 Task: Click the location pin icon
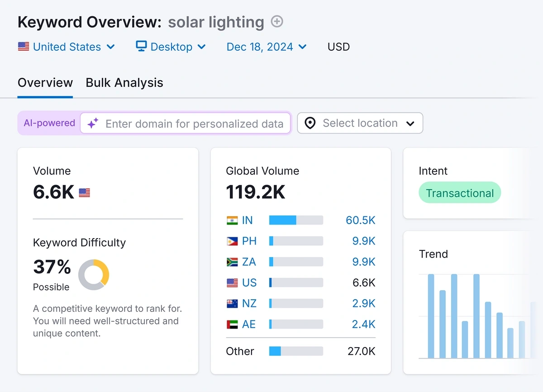(310, 123)
